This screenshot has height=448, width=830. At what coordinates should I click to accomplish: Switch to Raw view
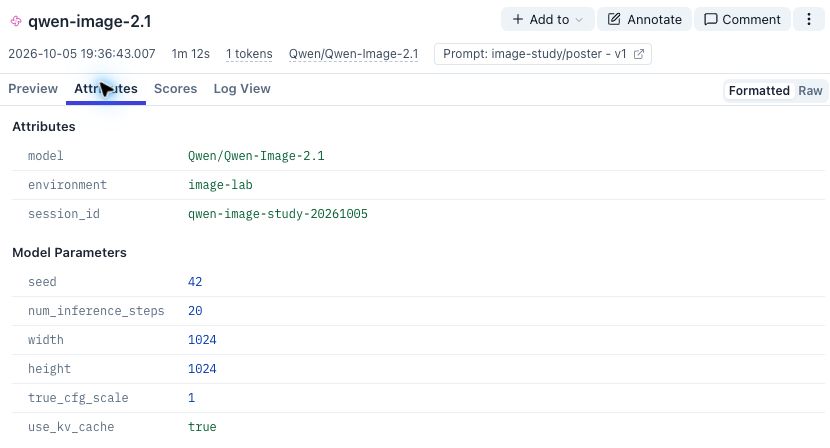810,91
